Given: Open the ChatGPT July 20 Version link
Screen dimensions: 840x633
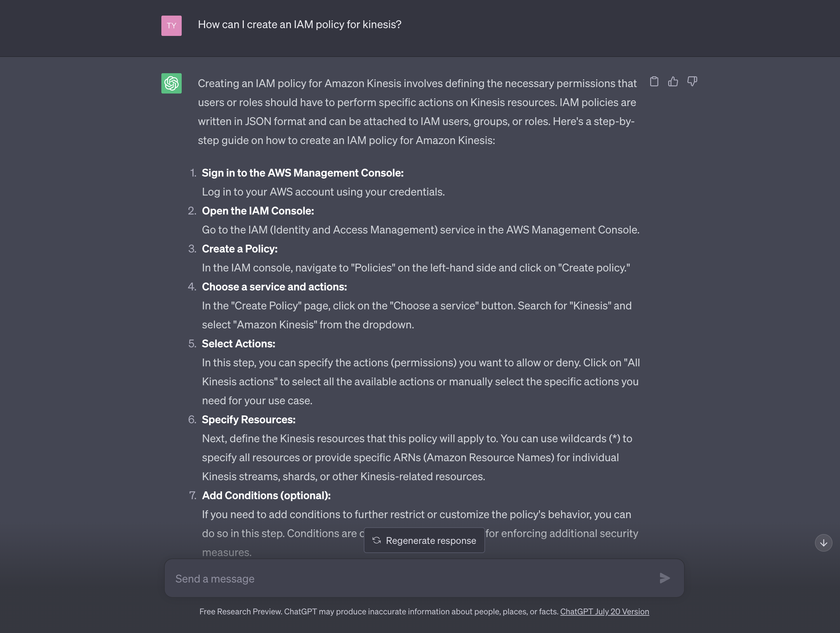Looking at the screenshot, I should tap(604, 611).
